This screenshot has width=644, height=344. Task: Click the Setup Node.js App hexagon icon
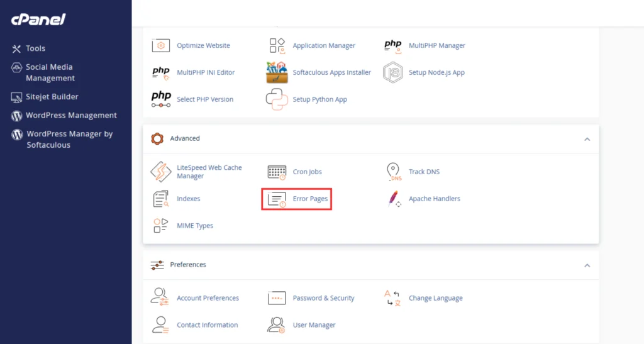click(x=393, y=72)
